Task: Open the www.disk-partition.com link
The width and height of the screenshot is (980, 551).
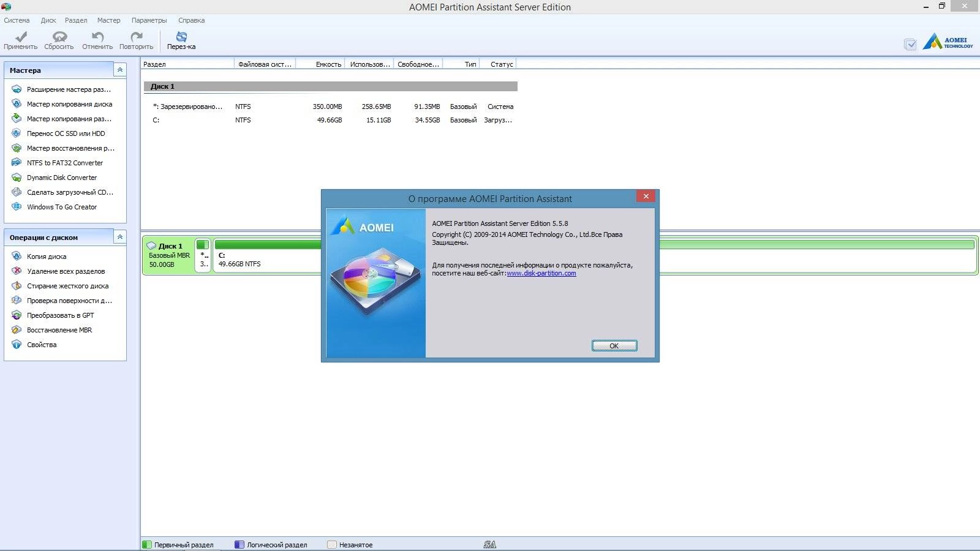Action: pyautogui.click(x=541, y=273)
